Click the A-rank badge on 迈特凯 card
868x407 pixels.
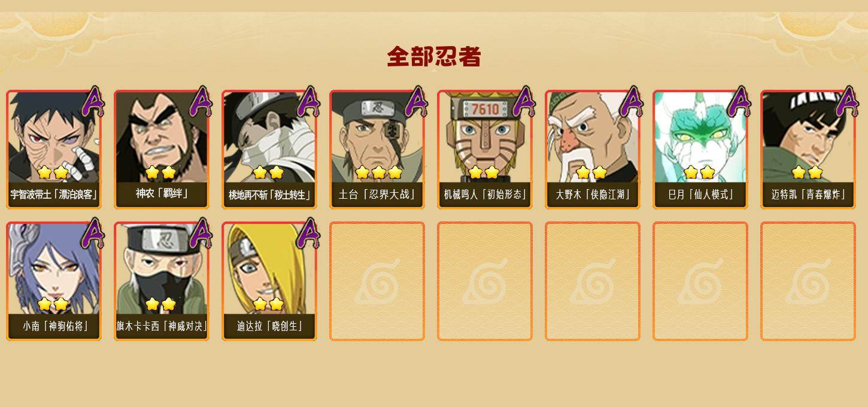[x=847, y=101]
